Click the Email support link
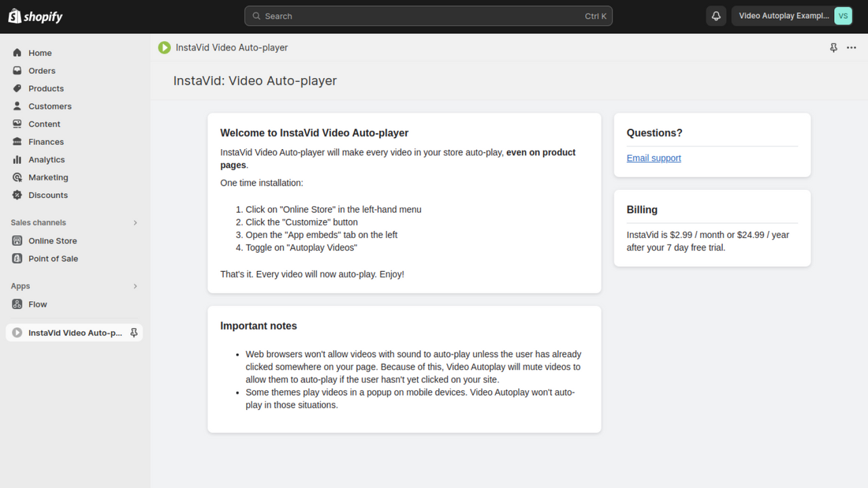 [653, 158]
